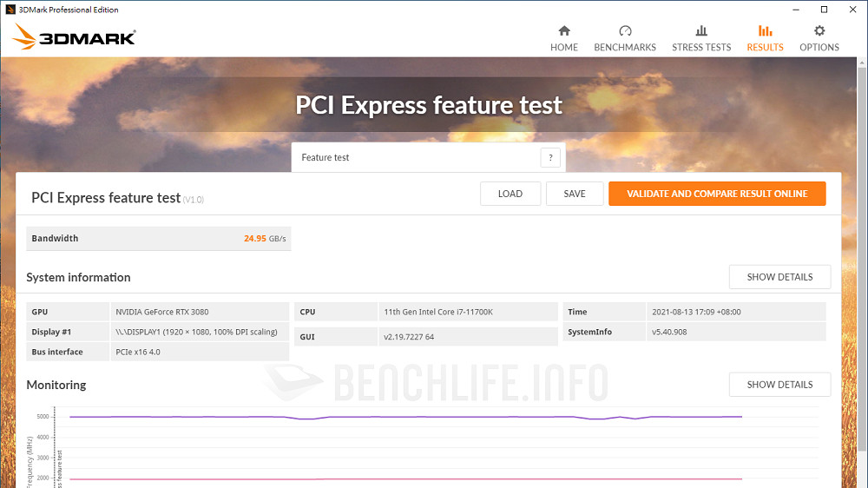Minimize the 3DMark window
This screenshot has width=868, height=488.
[x=796, y=10]
